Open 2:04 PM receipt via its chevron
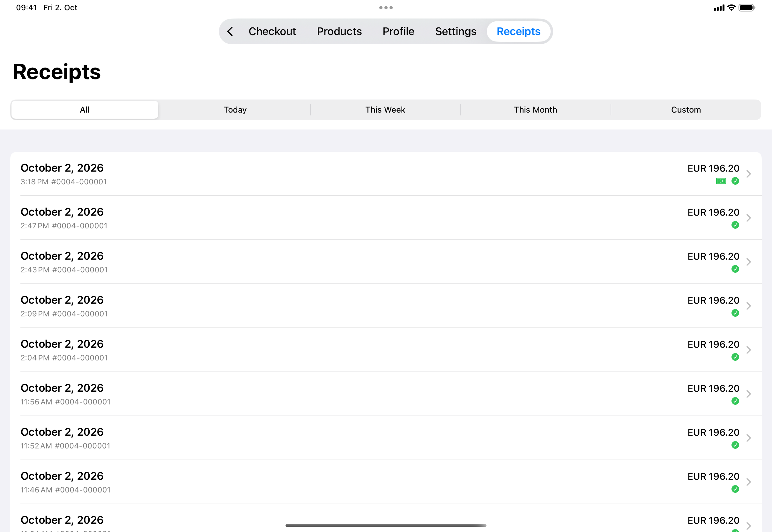The image size is (772, 532). (749, 350)
